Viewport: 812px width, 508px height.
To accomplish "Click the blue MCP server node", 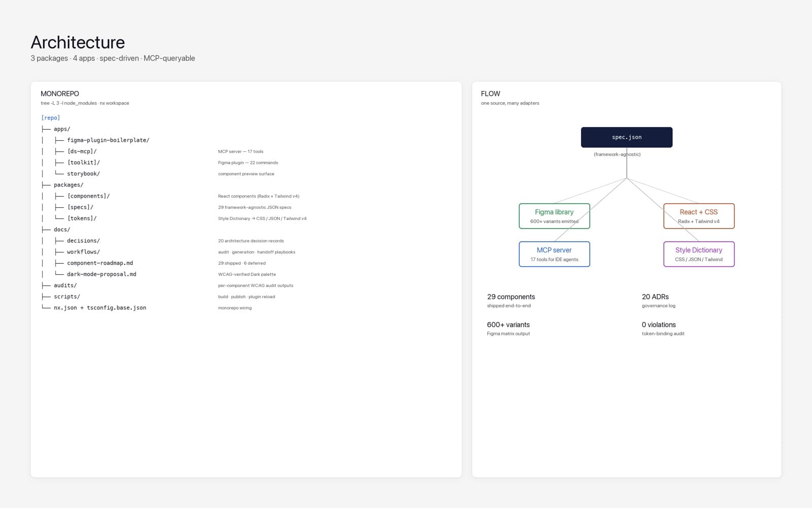I will click(554, 254).
